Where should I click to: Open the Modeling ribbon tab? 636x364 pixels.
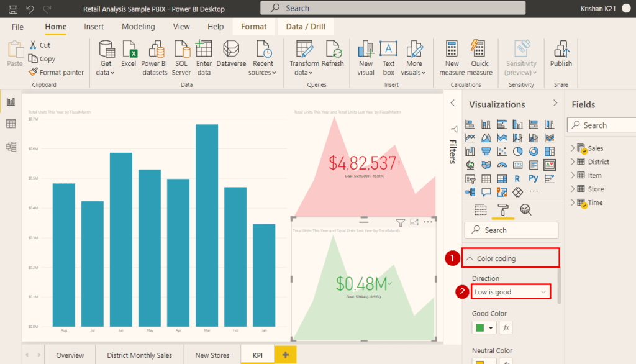click(x=138, y=26)
